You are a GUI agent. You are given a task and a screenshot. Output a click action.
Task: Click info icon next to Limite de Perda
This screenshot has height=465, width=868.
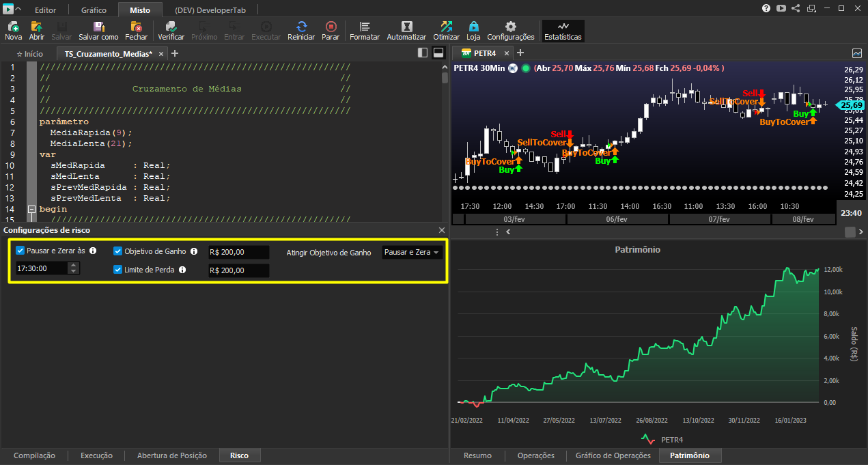(182, 270)
